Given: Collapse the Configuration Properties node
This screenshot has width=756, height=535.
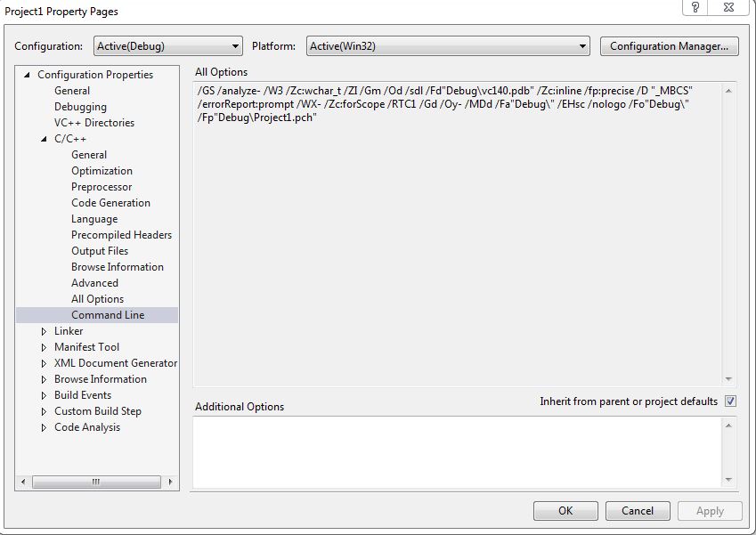Looking at the screenshot, I should point(28,75).
